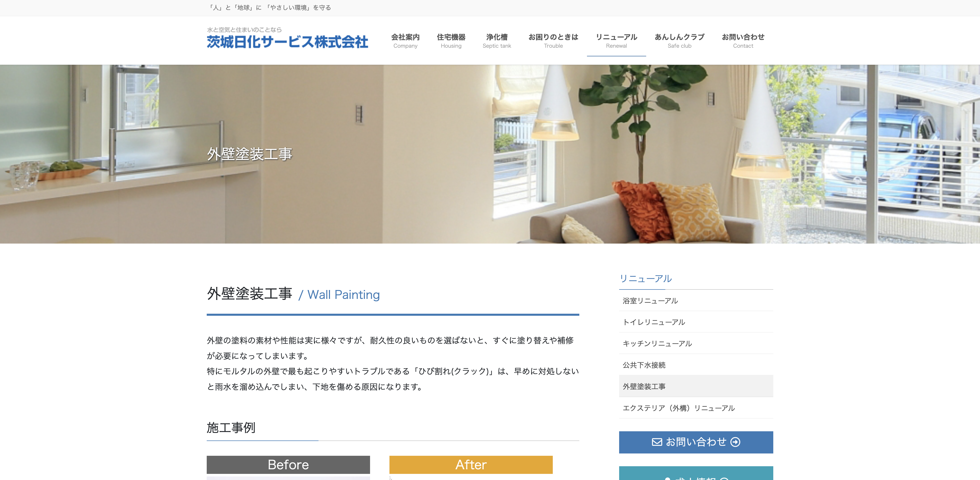
Task: Click the living room hero banner image
Action: click(x=490, y=154)
